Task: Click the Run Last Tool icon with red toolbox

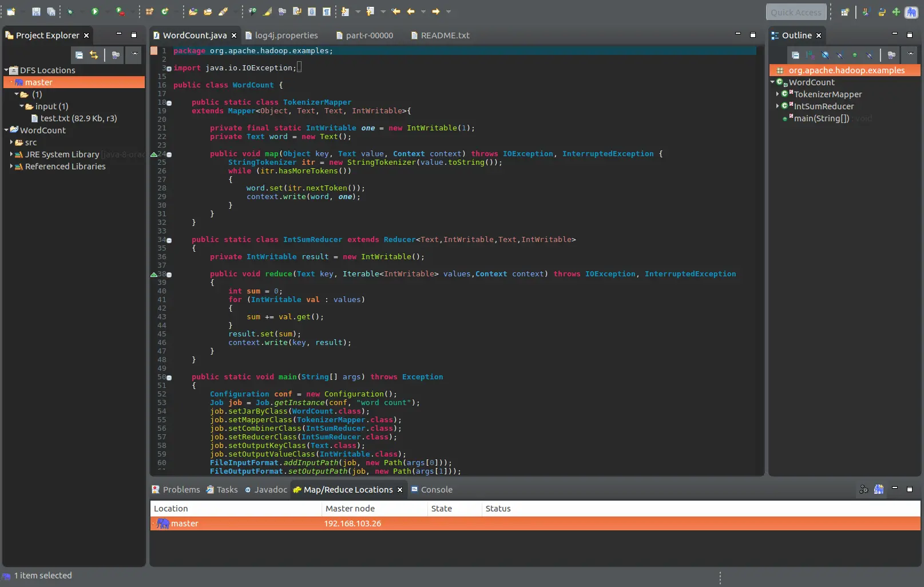Action: pos(120,11)
